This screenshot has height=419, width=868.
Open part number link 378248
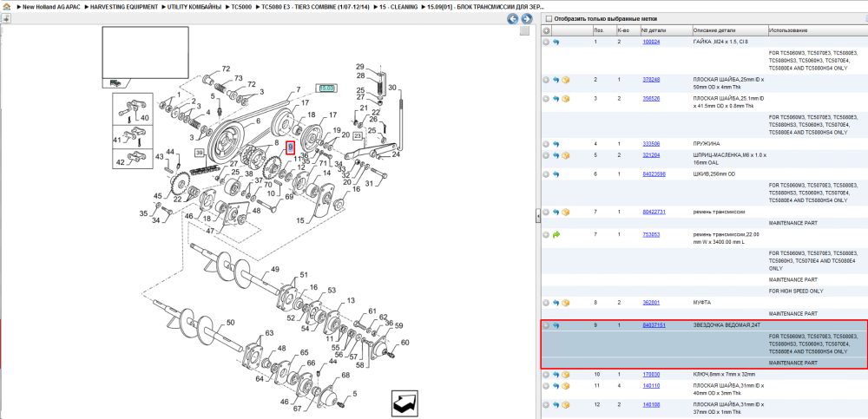click(651, 80)
